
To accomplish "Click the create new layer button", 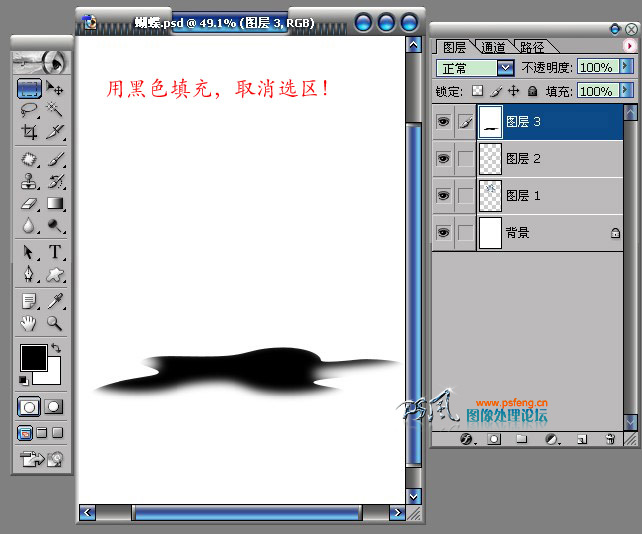I will coord(582,439).
